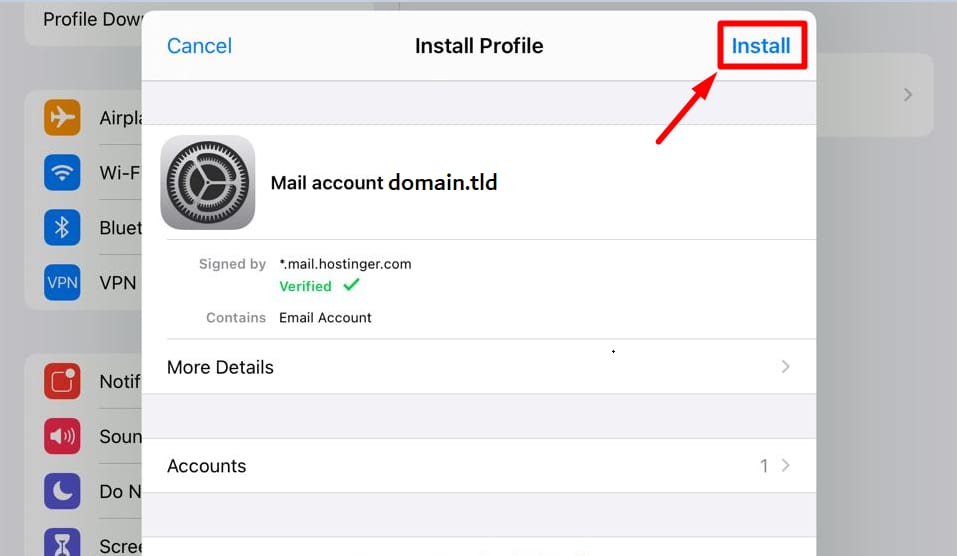The height and width of the screenshot is (556, 957).
Task: Tap the Airplane Mode icon in sidebar
Action: coord(62,118)
